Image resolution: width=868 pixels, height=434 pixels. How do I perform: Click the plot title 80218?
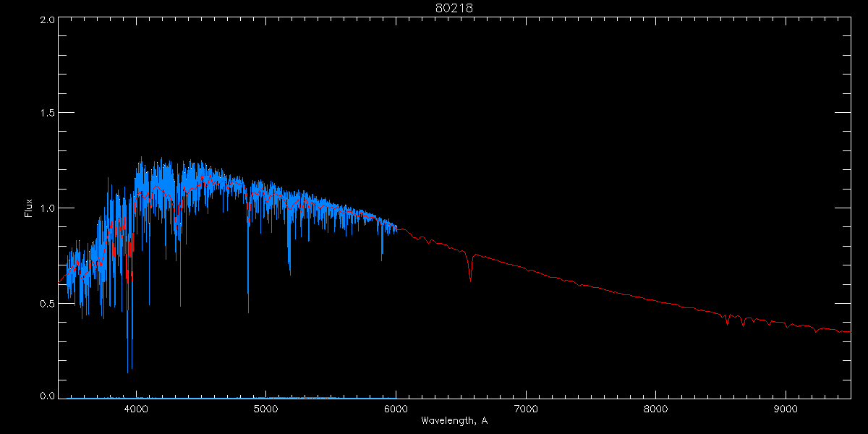point(454,8)
